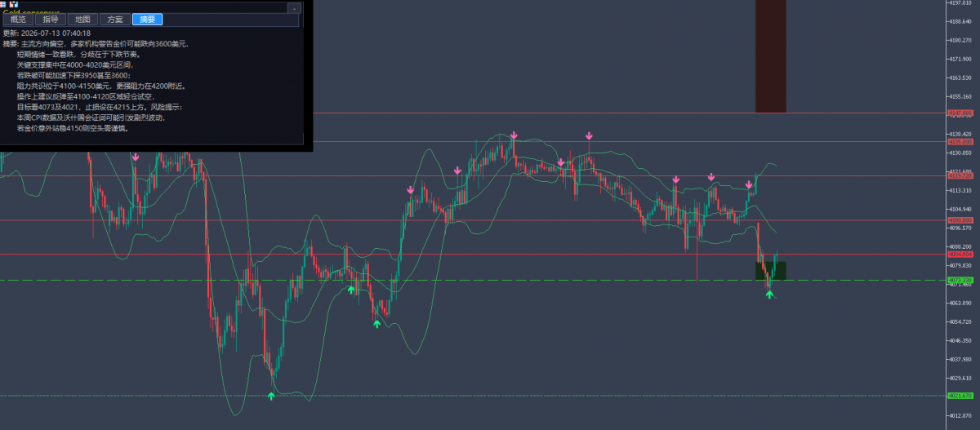
Task: Open the 指导 tab
Action: point(51,20)
